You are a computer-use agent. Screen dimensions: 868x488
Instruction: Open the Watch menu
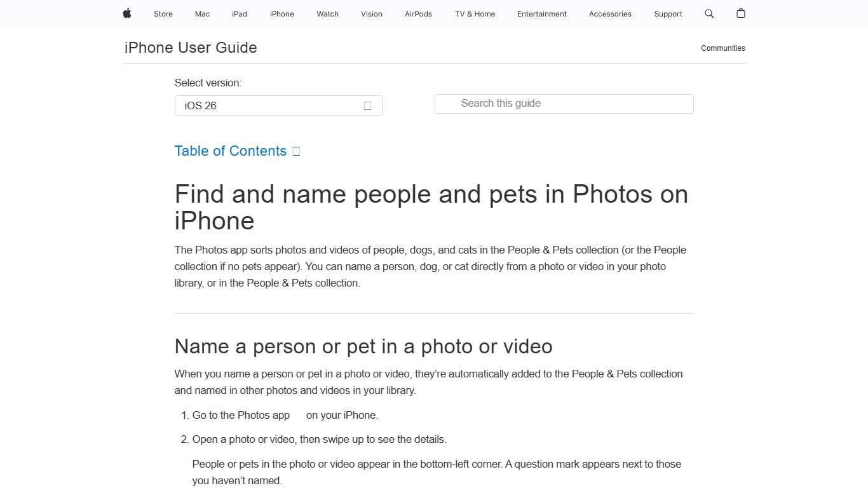327,13
